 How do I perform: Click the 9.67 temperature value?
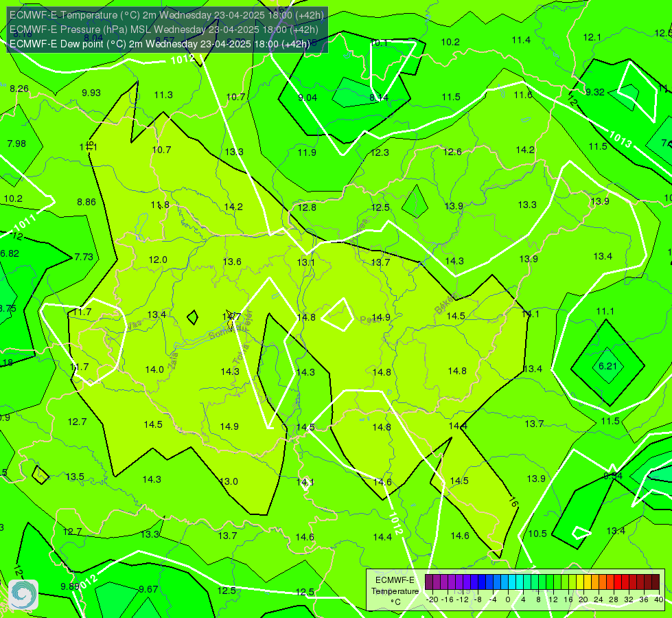(x=149, y=589)
